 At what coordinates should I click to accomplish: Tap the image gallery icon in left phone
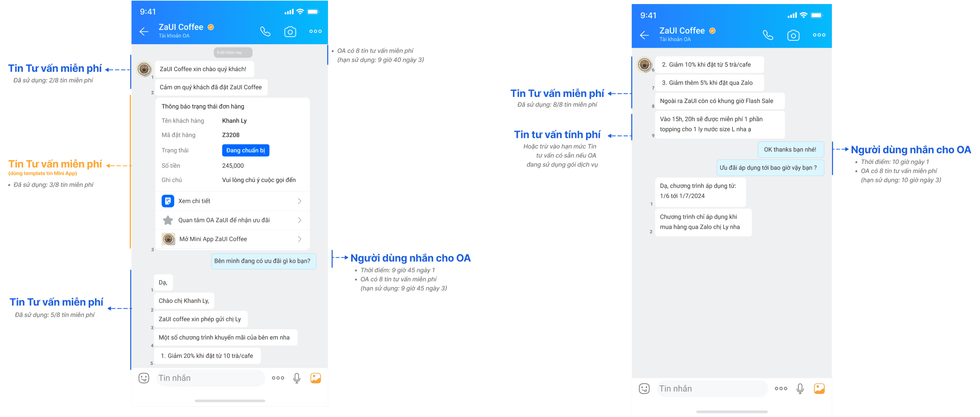click(x=315, y=377)
